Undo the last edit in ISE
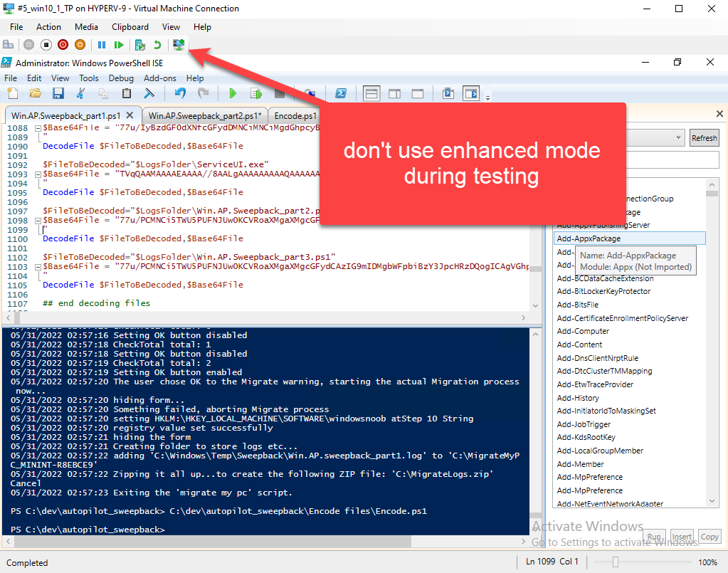The width and height of the screenshot is (728, 573). (x=180, y=93)
